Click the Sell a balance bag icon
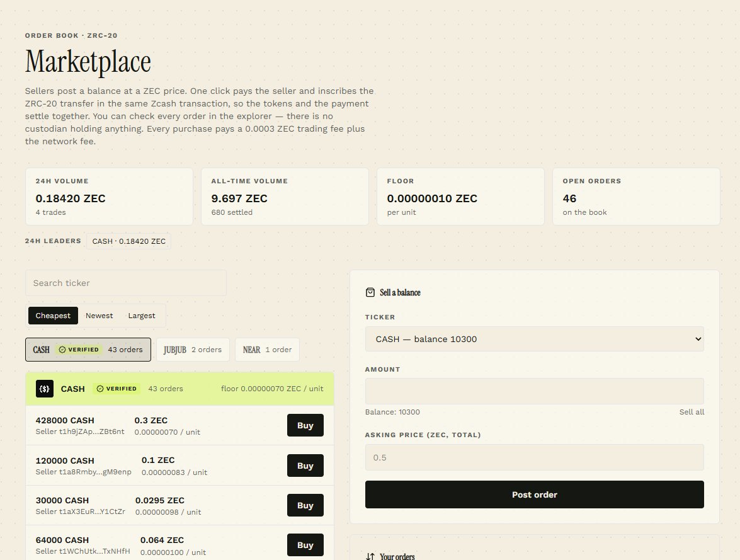Screen dimensions: 740x560 coord(370,292)
